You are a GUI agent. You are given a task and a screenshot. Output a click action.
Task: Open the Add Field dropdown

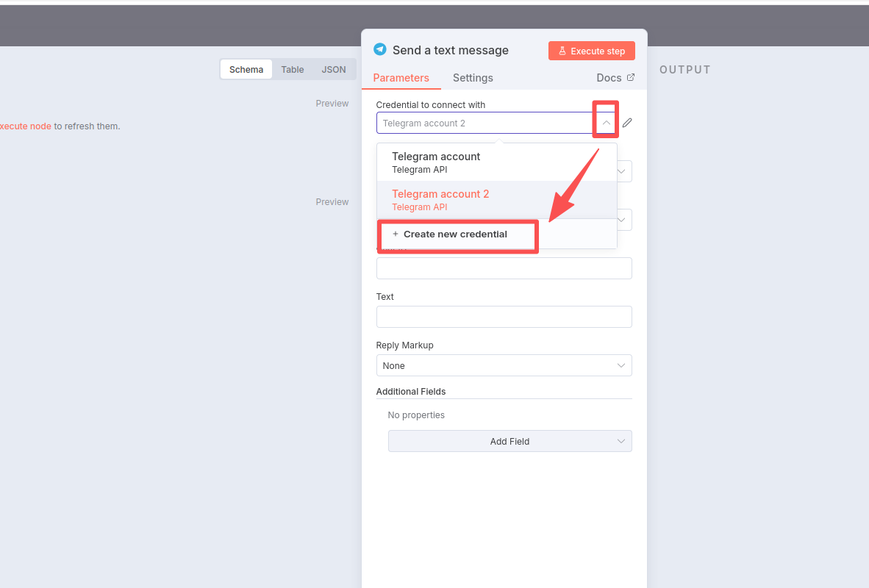tap(509, 441)
